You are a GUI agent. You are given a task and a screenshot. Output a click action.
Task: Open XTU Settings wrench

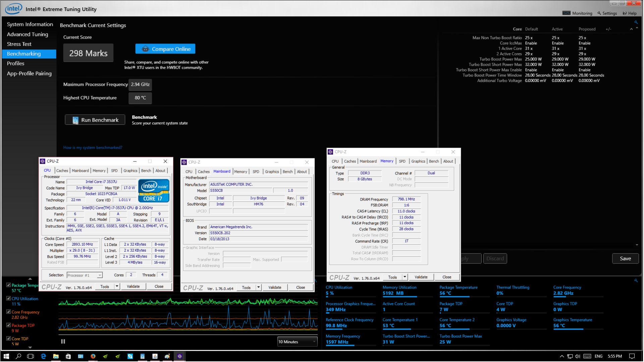coord(607,13)
